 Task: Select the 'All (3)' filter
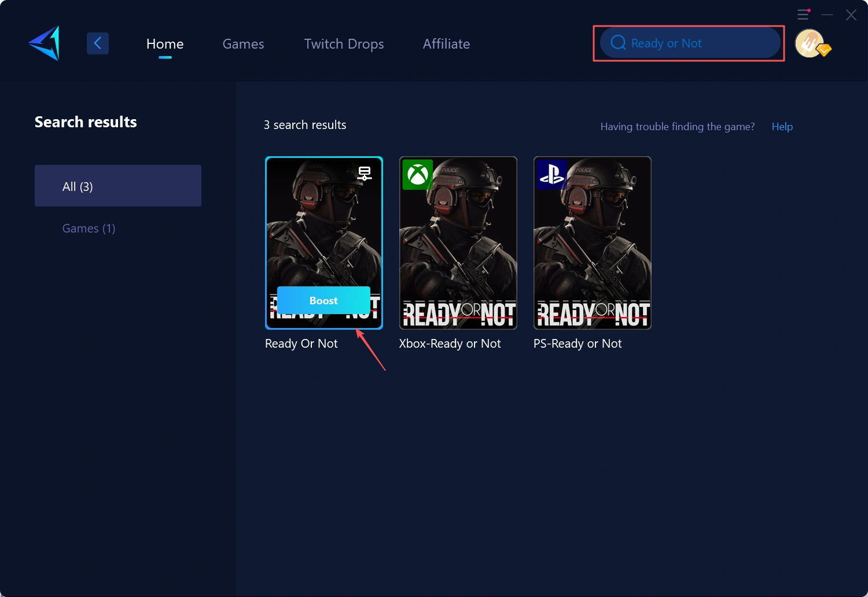118,186
